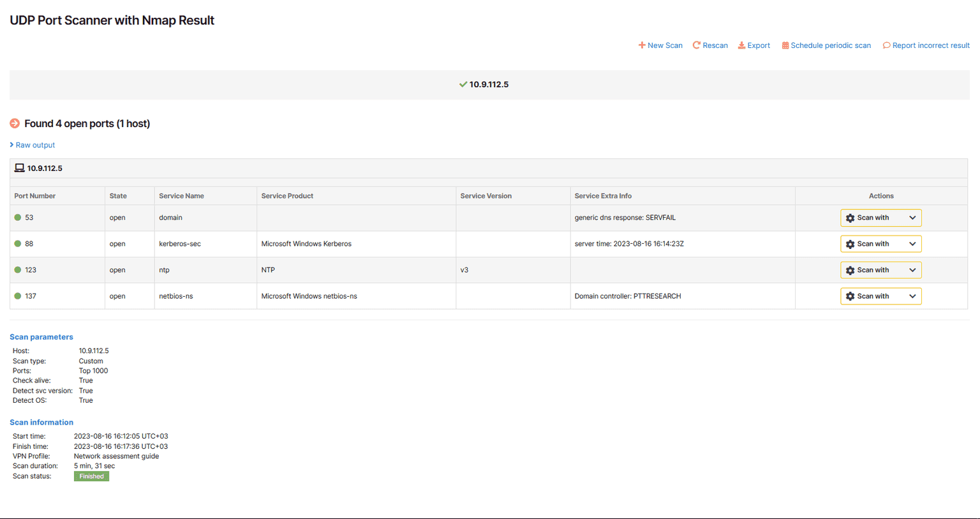Click the Rescan button to restart scanning

coord(709,45)
